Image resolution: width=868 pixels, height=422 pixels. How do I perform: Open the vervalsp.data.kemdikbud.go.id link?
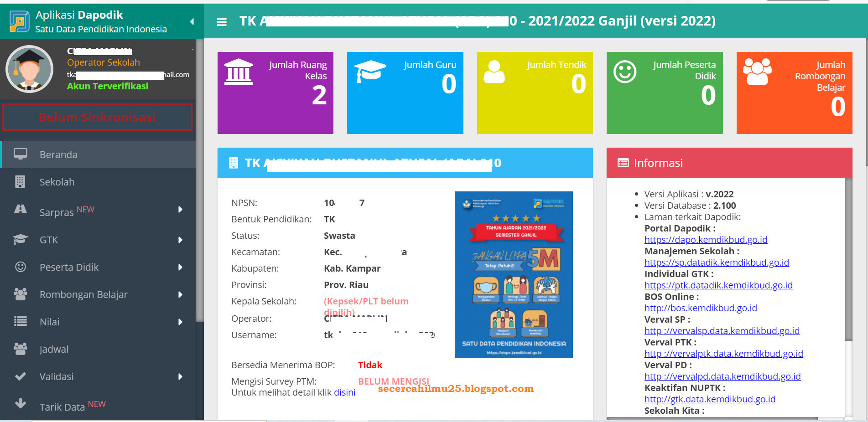tap(722, 331)
